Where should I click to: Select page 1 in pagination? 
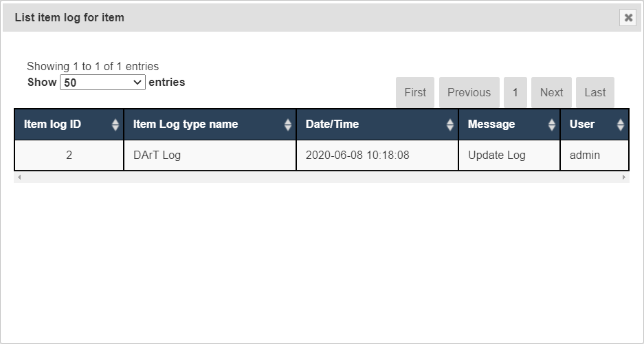click(515, 92)
